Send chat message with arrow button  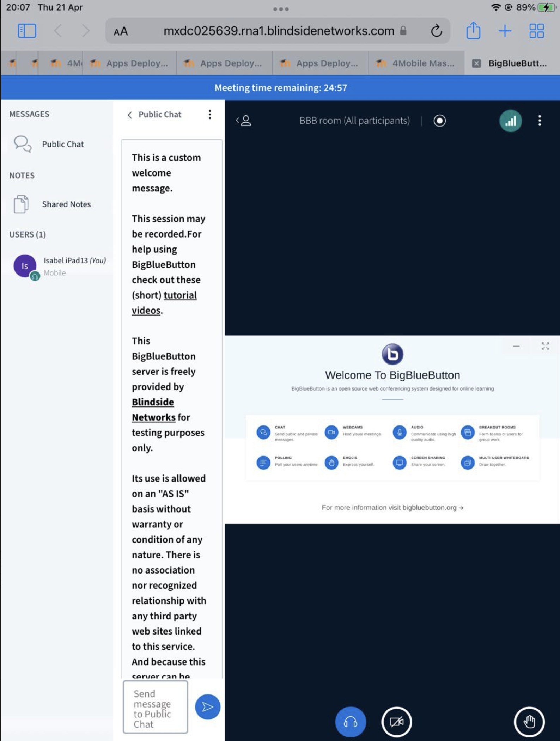208,707
